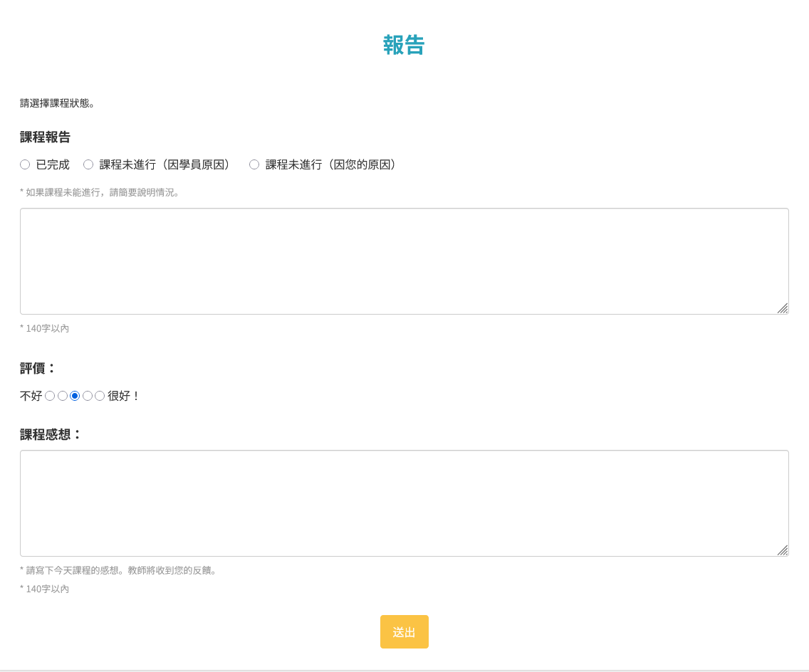
Task: Click the 請選擇課程狀態 instruction text
Action: [57, 103]
